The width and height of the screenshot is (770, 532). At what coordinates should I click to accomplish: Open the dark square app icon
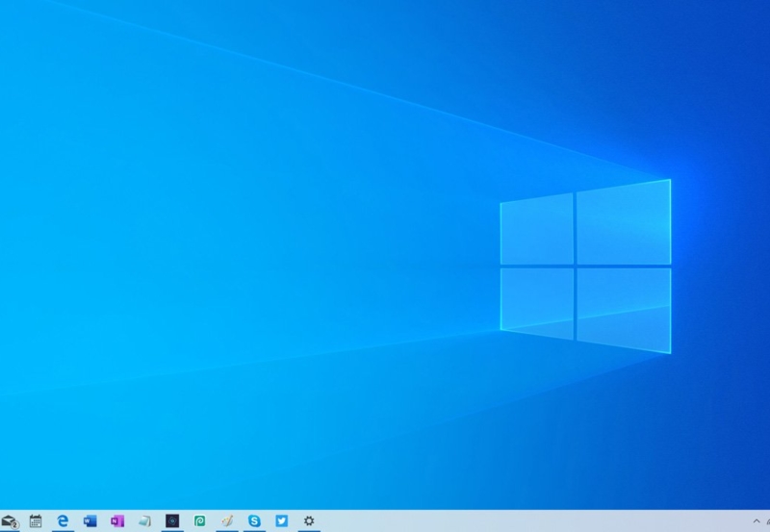click(x=172, y=520)
